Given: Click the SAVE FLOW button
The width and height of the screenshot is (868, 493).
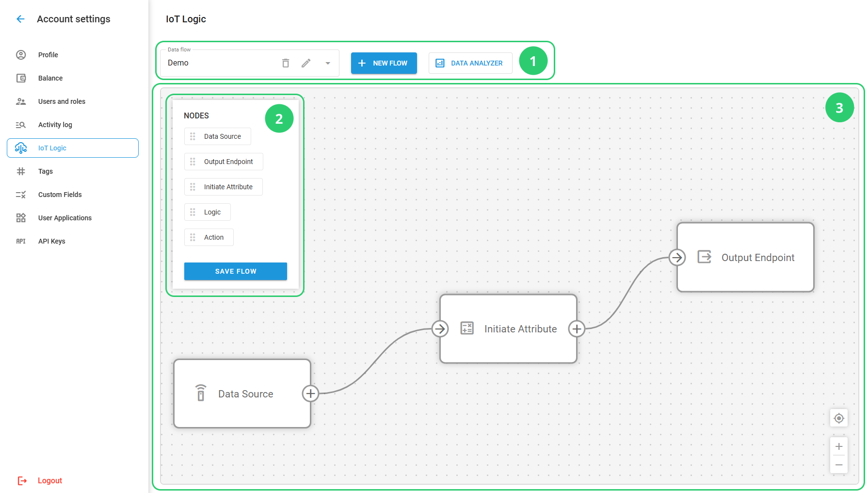Looking at the screenshot, I should coord(235,271).
